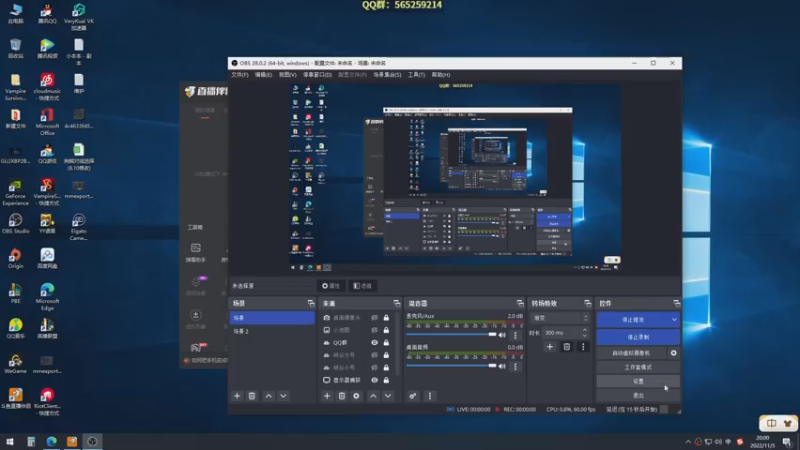Open the 停靠窗口(D) menu
The width and height of the screenshot is (800, 450).
pos(317,75)
